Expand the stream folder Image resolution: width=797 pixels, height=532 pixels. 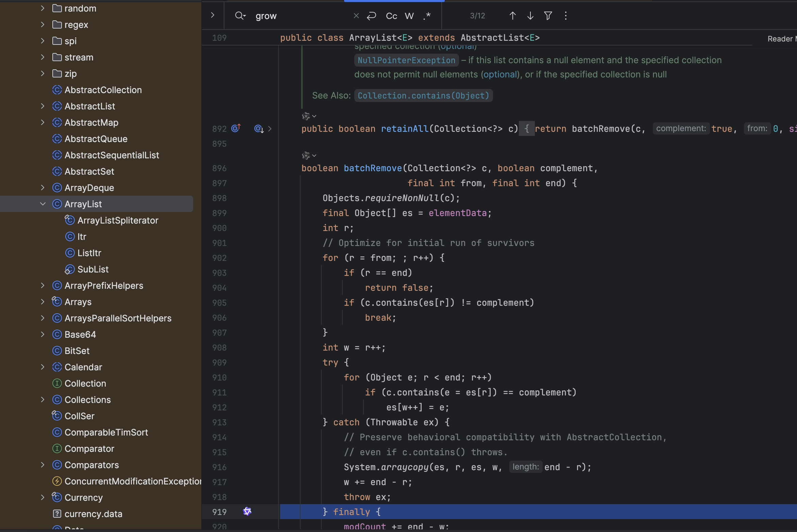click(43, 57)
